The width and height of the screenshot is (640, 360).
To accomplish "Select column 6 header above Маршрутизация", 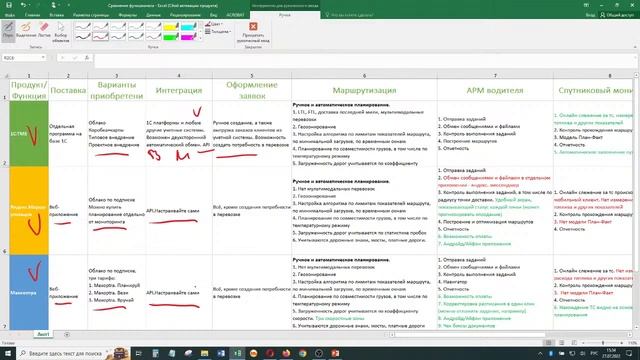I will [x=364, y=76].
